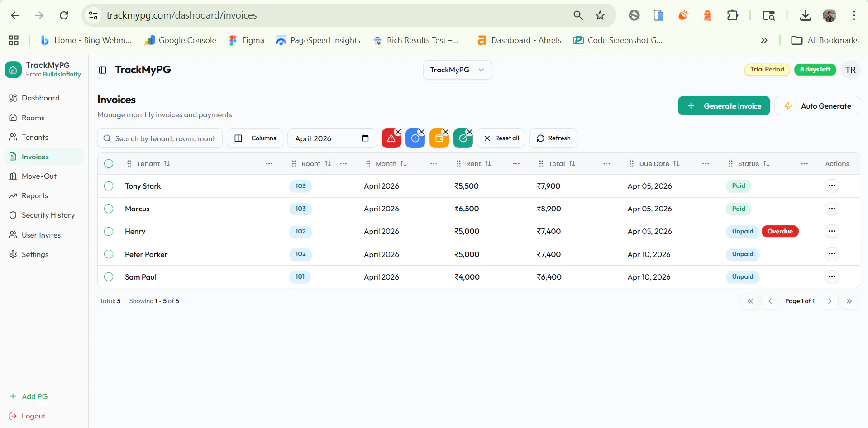Select the Marcus row checkbox
The width and height of the screenshot is (868, 428).
[x=109, y=209]
